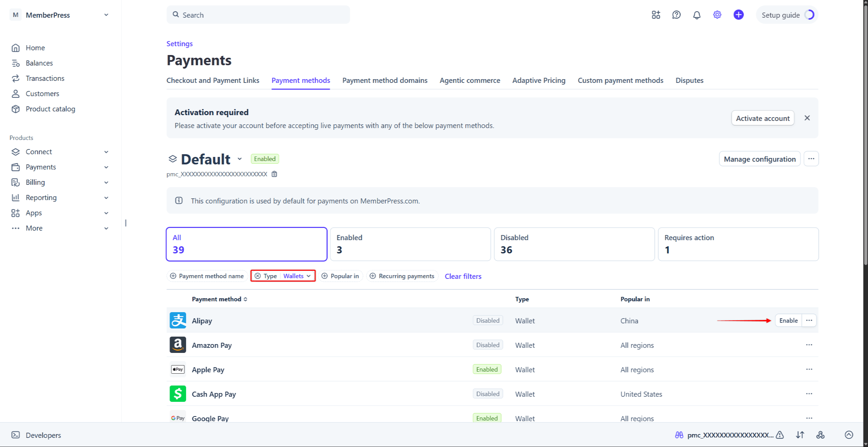This screenshot has width=868, height=447.
Task: Dismiss the Activation required banner
Action: 807,118
